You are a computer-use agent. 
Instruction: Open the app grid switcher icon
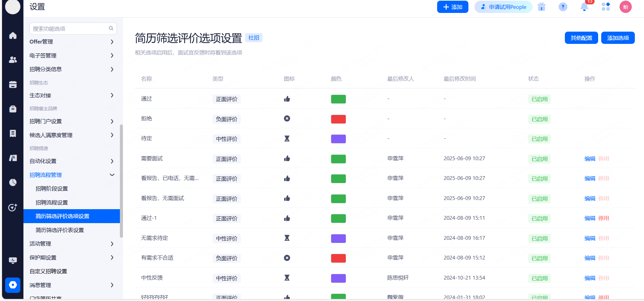(x=606, y=7)
